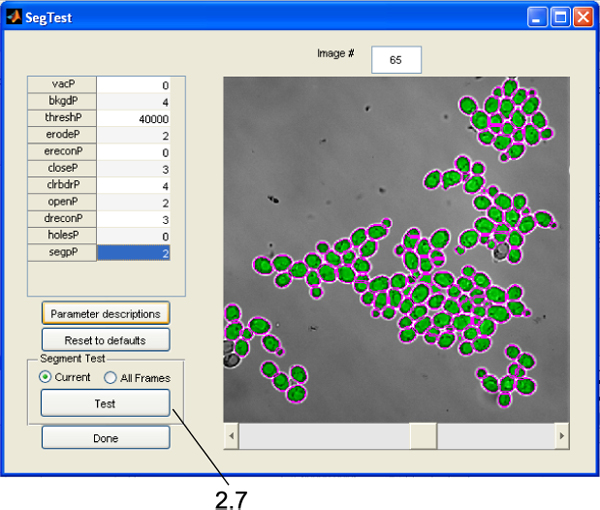
Task: Select the vacP value cell
Action: click(x=133, y=85)
